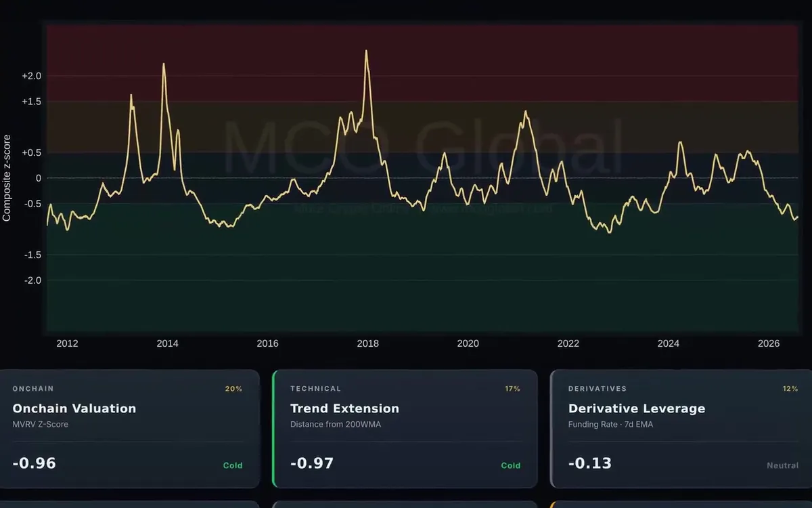Click the +1.5 y-axis label

tap(31, 102)
